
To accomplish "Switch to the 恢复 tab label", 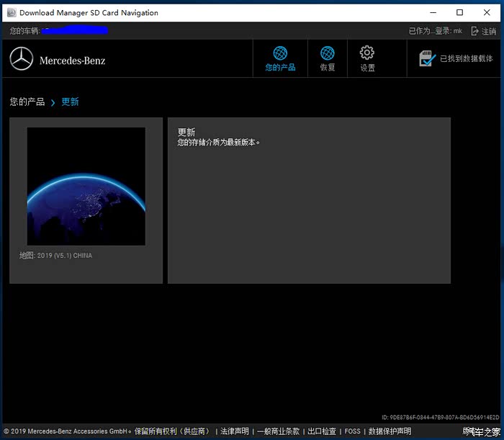I will (328, 68).
